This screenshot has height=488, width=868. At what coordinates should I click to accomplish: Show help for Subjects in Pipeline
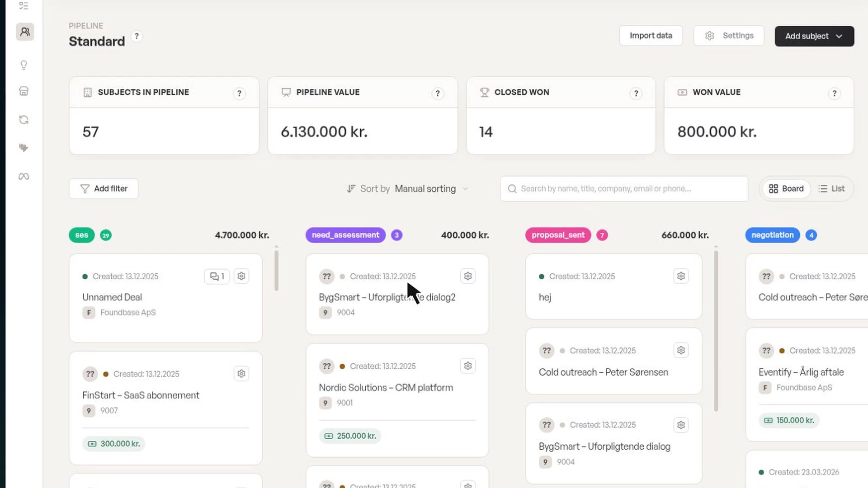click(239, 94)
